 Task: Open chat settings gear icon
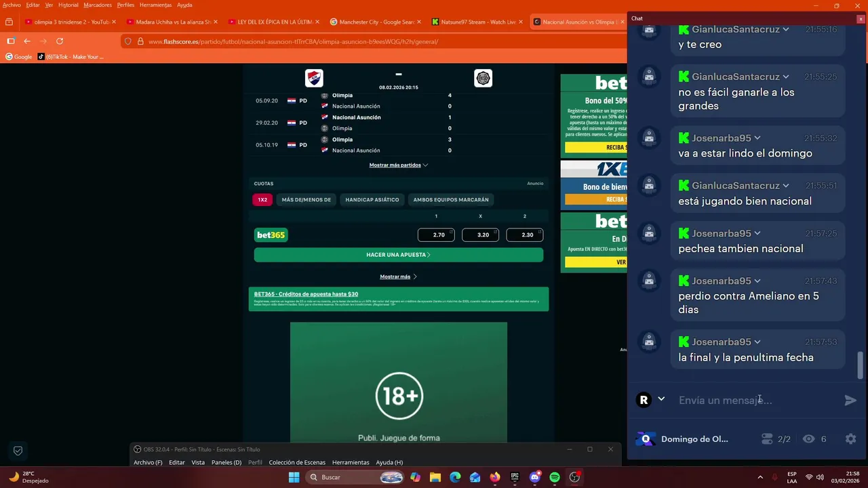(850, 439)
